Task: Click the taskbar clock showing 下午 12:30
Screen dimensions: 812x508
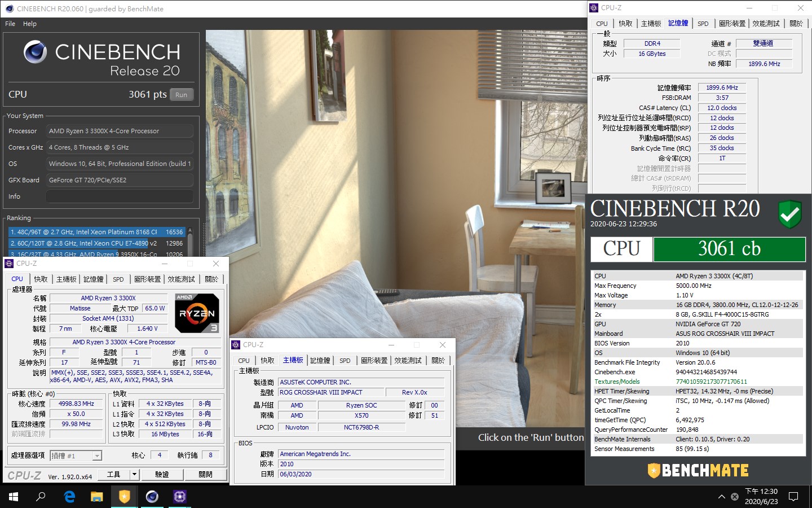Action: point(761,497)
